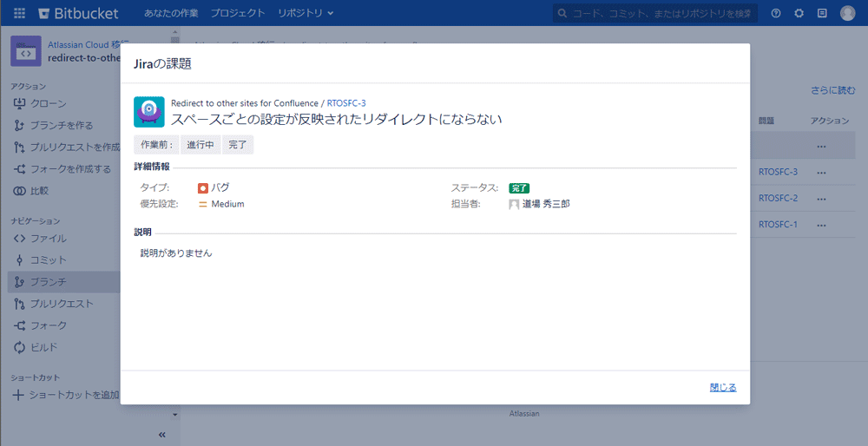Click the フォークを作成する icon

[19, 169]
